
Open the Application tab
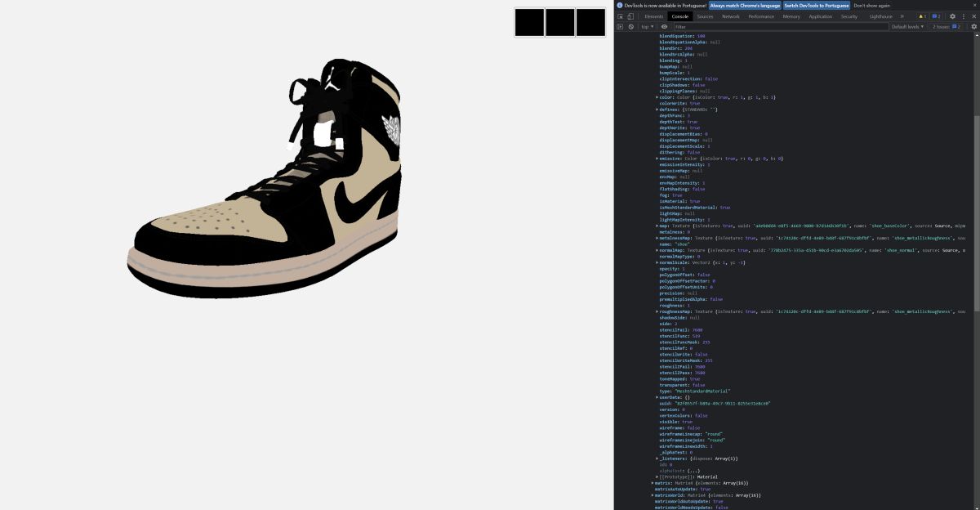(821, 16)
